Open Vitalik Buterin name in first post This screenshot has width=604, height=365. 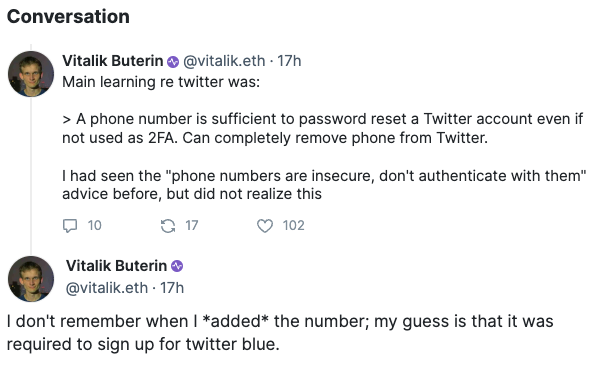click(x=113, y=61)
